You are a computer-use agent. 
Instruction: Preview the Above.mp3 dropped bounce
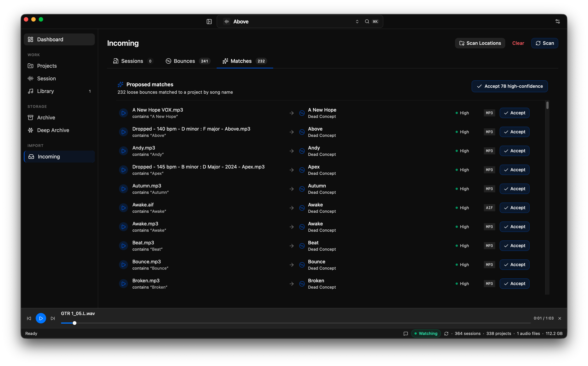[123, 132]
